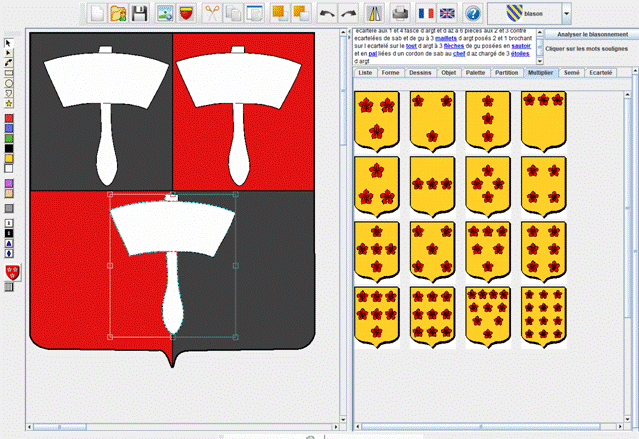Screen dimensions: 639x439
Task: Click the New document icon
Action: click(98, 13)
